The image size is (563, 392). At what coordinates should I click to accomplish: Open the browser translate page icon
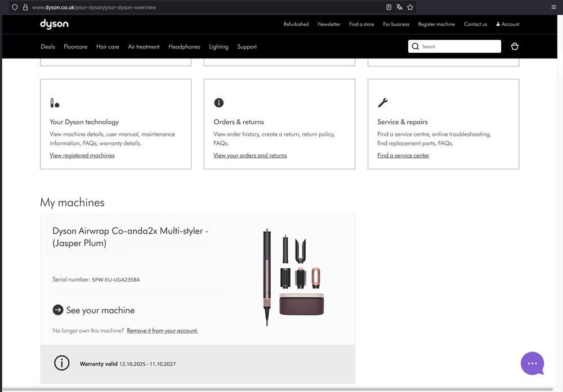click(399, 7)
